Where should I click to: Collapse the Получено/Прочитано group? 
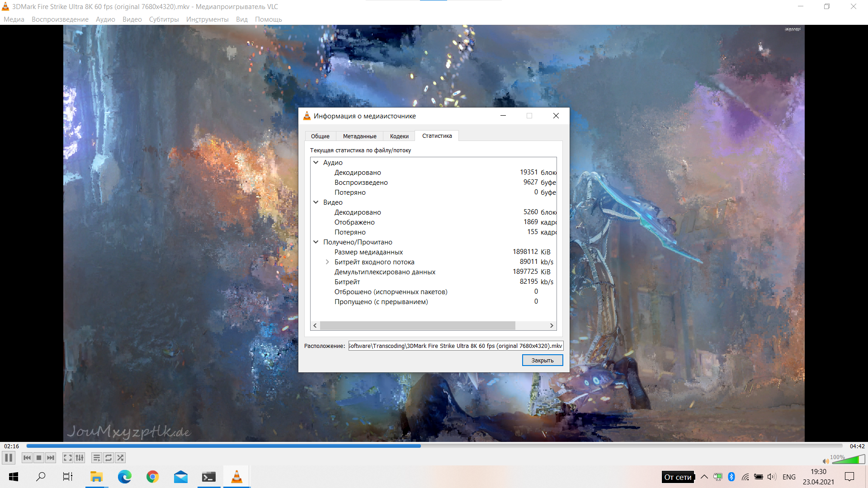(x=316, y=242)
